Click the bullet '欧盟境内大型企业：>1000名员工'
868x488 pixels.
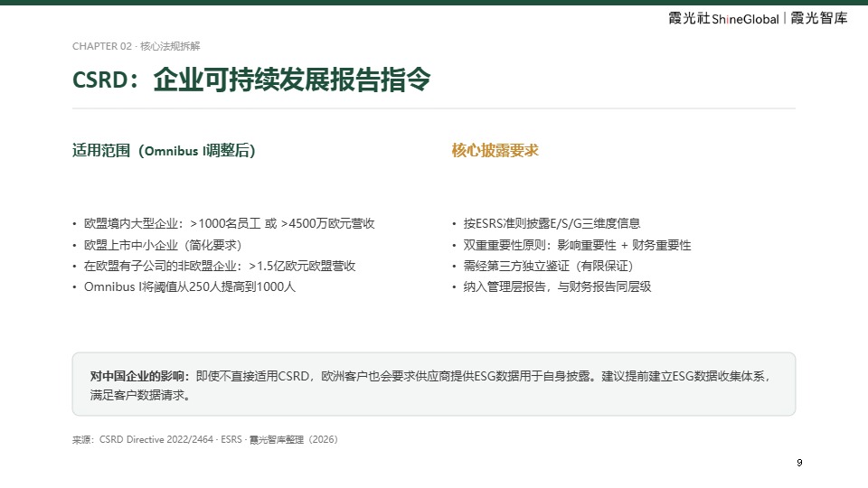(229, 223)
